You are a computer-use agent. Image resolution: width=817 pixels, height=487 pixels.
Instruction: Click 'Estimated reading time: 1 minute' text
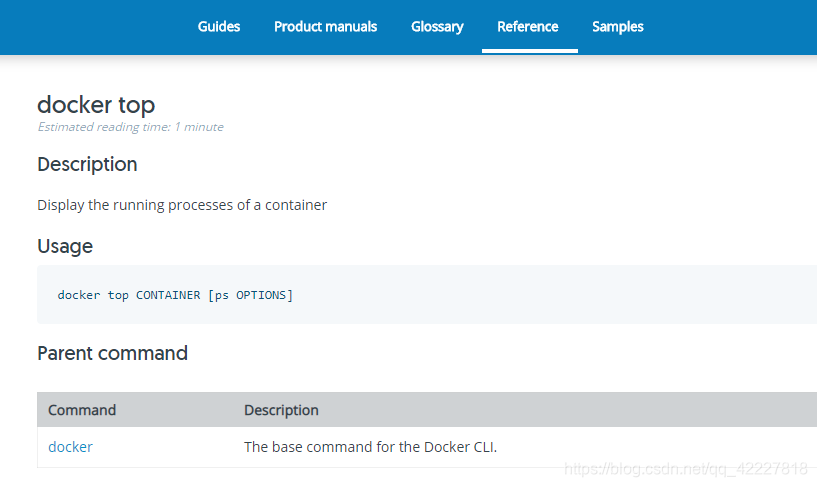coord(130,127)
